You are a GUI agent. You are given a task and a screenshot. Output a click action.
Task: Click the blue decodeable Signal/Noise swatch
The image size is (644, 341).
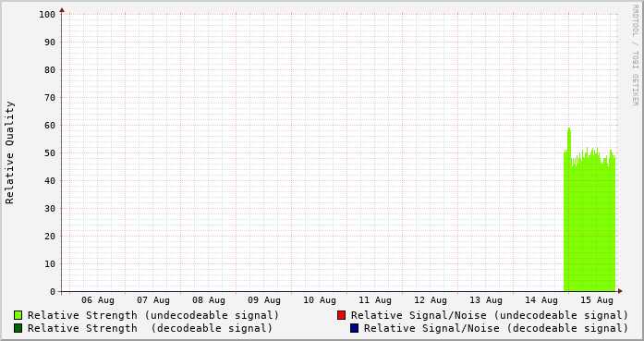click(x=355, y=328)
